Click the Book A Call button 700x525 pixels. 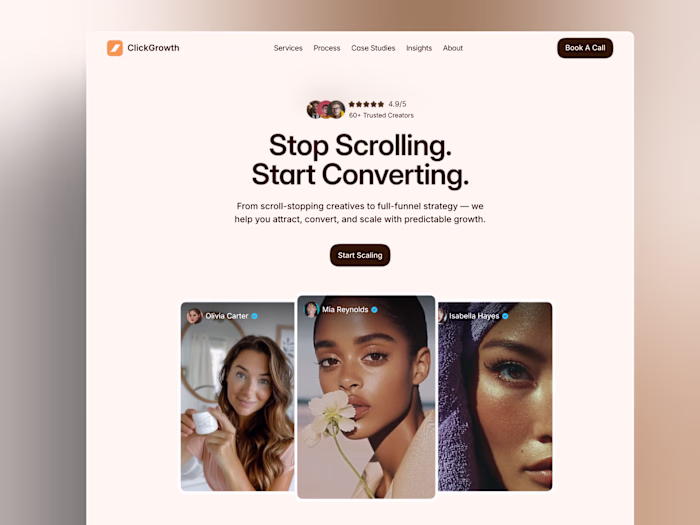(x=585, y=48)
